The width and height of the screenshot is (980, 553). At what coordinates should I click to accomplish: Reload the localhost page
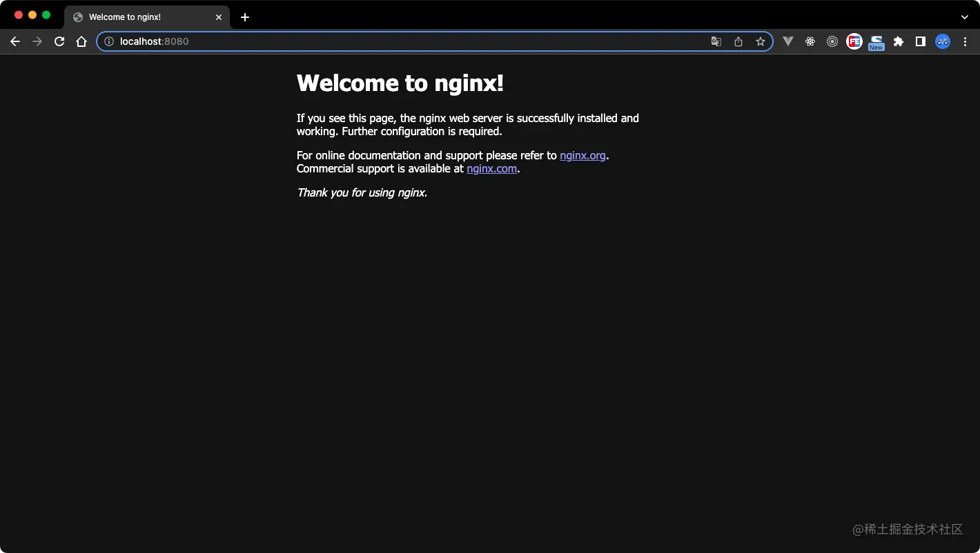coord(59,41)
